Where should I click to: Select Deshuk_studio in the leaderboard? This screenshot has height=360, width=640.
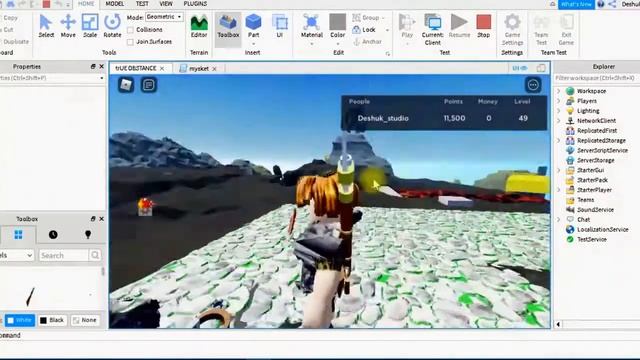pos(383,118)
